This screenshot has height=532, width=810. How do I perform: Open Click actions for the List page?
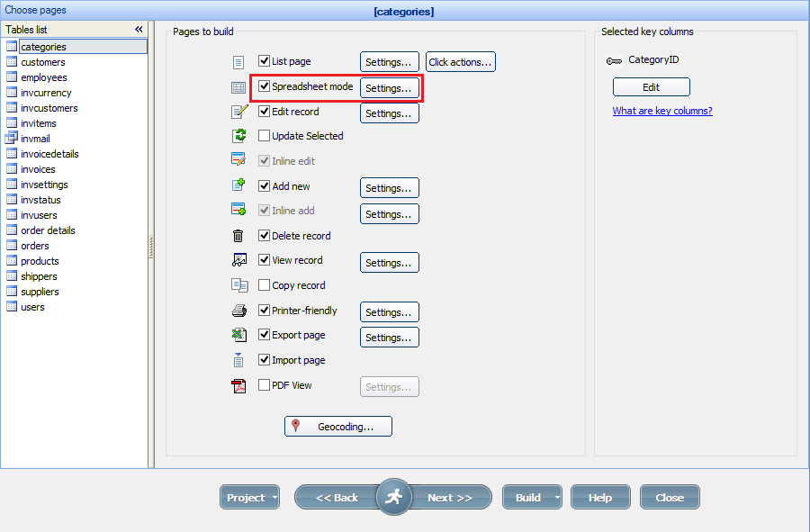(x=462, y=61)
